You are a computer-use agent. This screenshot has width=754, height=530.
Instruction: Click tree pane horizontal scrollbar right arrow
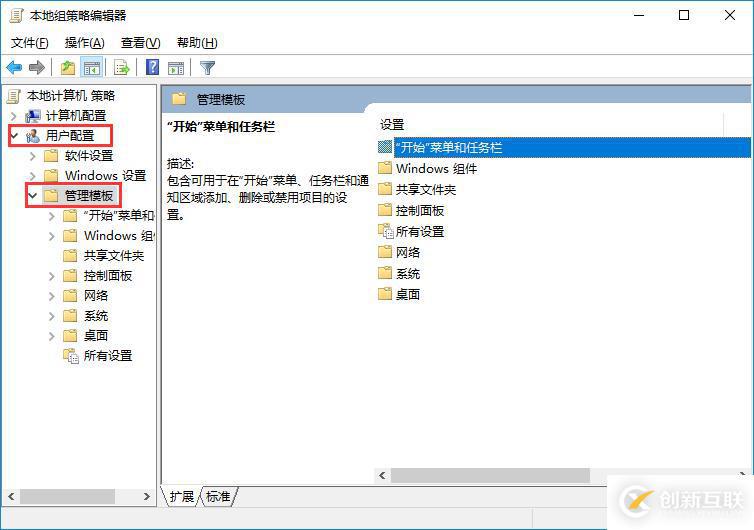click(147, 496)
